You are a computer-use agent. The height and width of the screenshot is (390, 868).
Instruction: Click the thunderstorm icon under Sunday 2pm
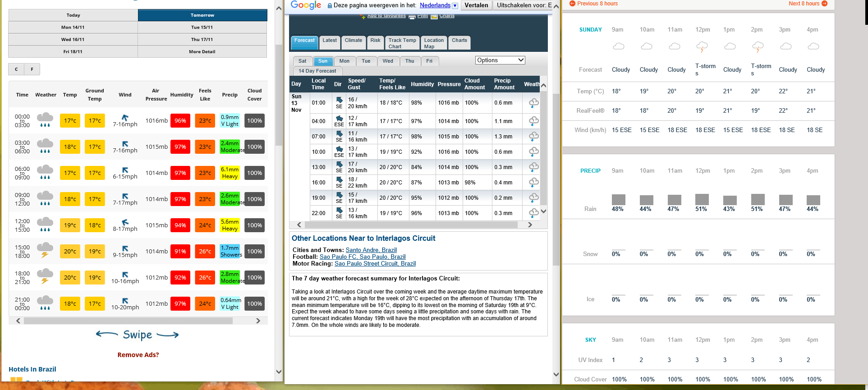[758, 46]
